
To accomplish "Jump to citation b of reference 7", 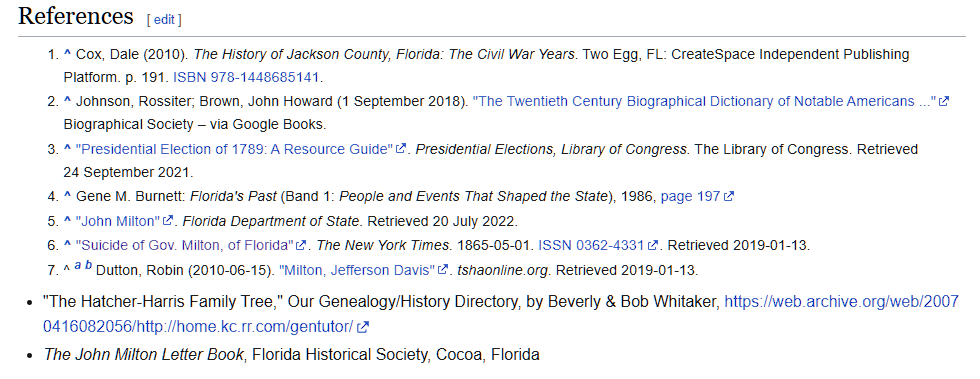I will pyautogui.click(x=89, y=266).
